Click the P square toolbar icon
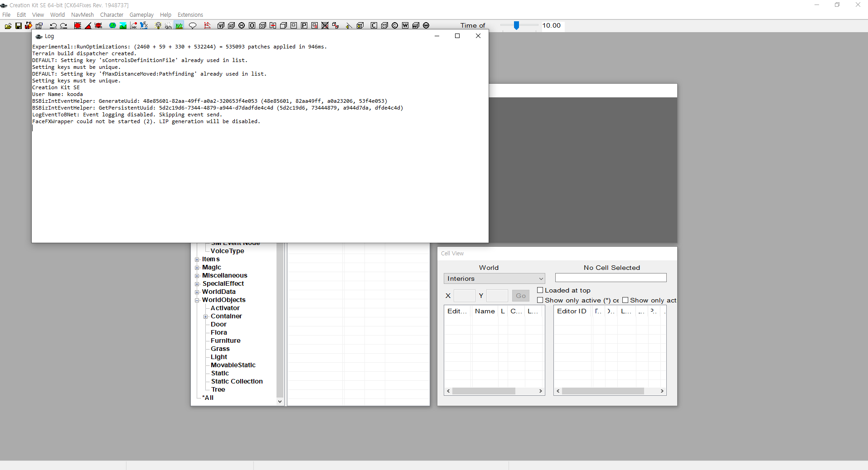 [304, 26]
